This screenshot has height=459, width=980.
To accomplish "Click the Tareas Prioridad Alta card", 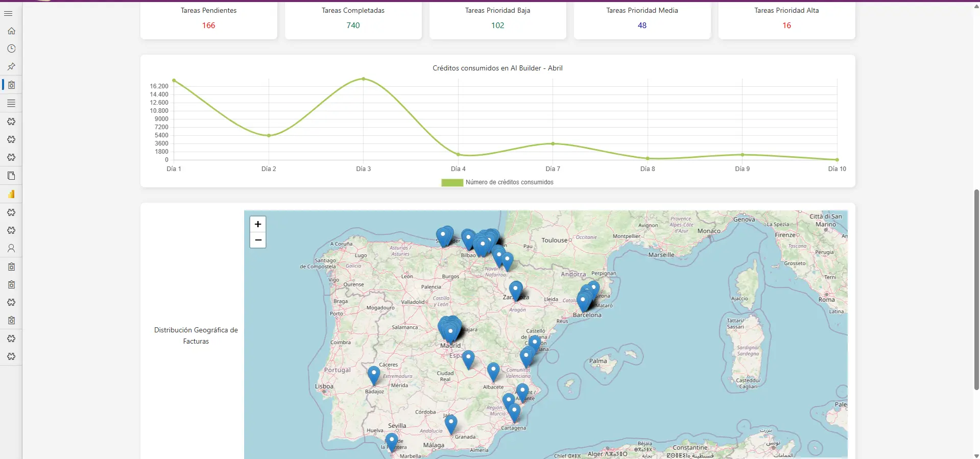I will pyautogui.click(x=786, y=19).
